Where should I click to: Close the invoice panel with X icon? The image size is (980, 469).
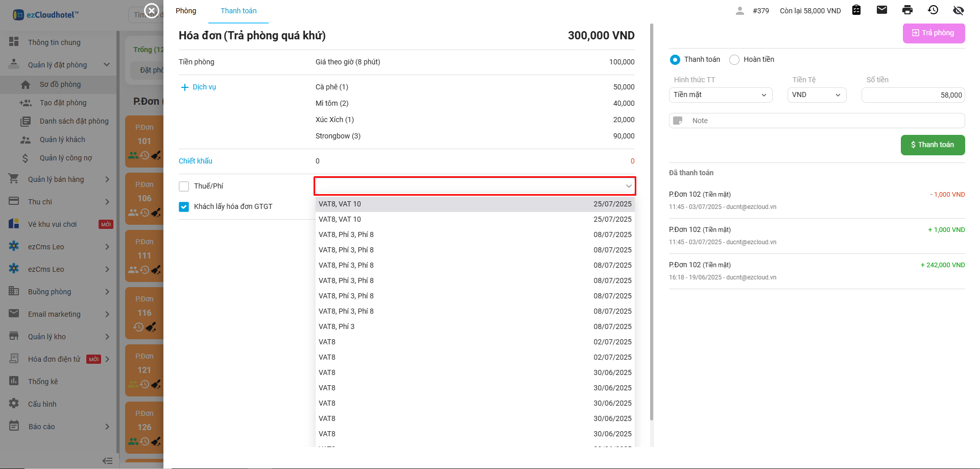tap(152, 10)
